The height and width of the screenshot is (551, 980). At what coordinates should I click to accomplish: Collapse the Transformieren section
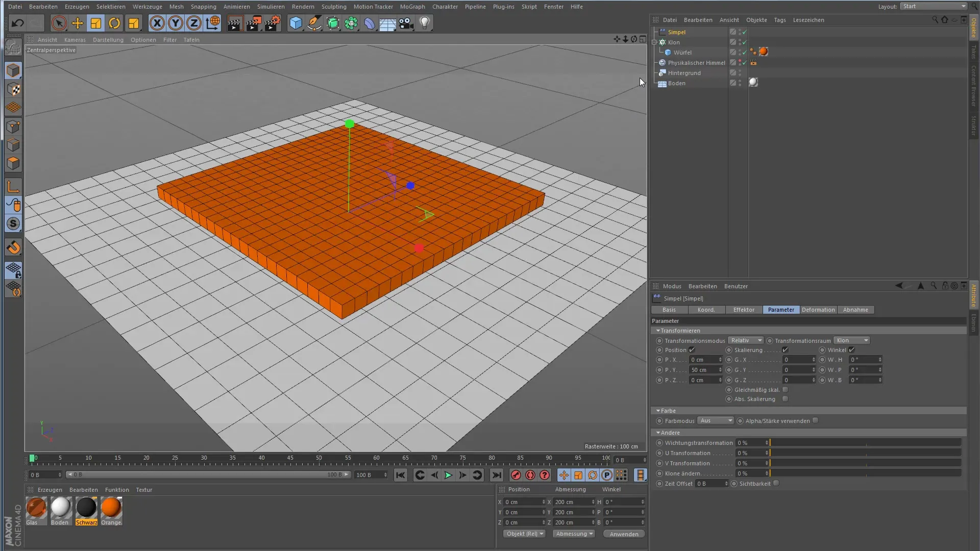658,331
